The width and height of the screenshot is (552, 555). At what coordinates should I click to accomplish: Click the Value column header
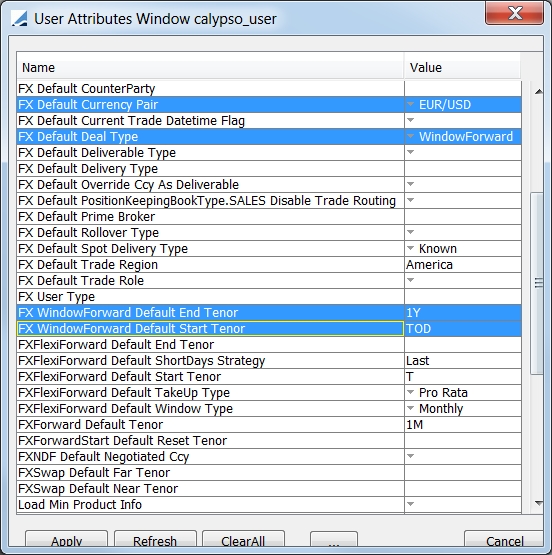pyautogui.click(x=462, y=67)
